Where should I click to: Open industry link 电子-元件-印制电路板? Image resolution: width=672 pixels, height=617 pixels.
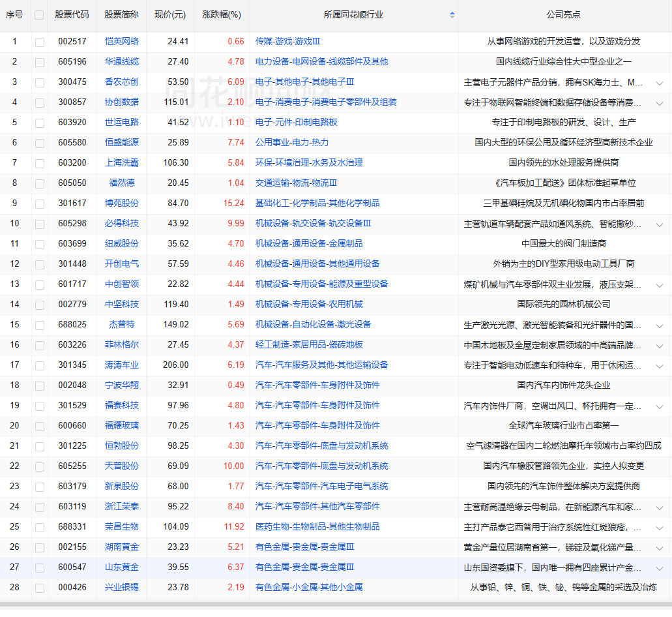[296, 123]
